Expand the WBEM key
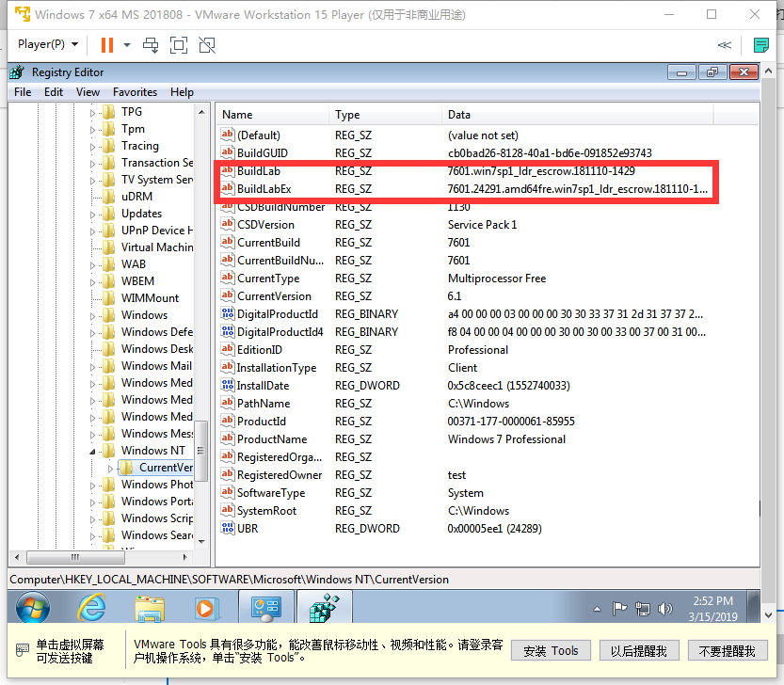This screenshot has height=685, width=784. (92, 282)
